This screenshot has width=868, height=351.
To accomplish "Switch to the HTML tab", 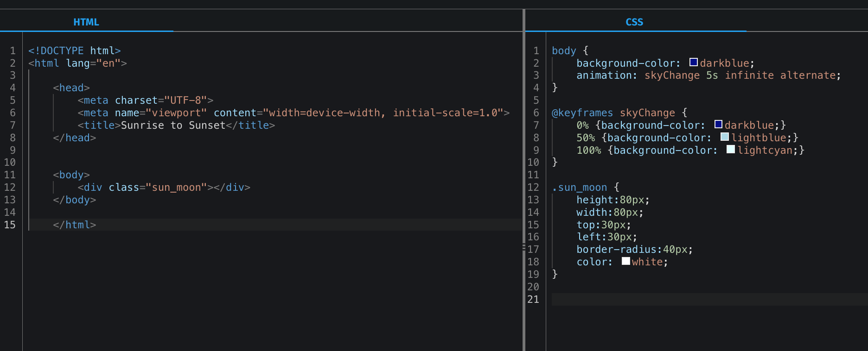I will pos(86,22).
